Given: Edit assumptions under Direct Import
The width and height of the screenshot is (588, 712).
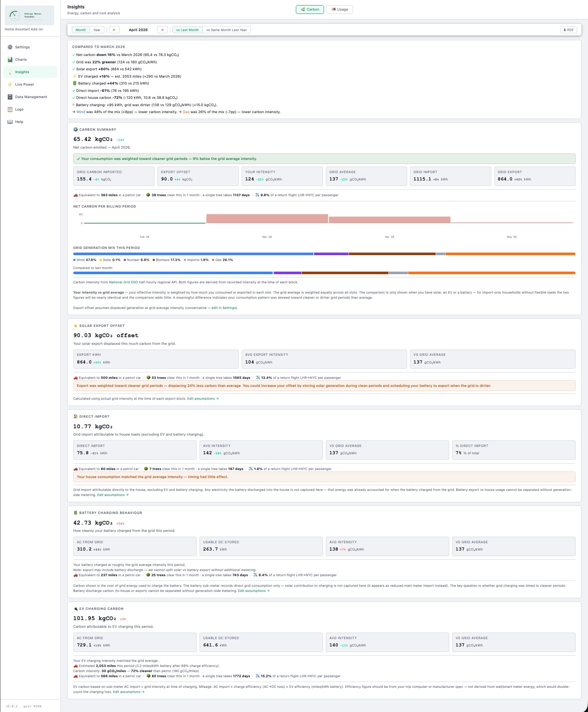Looking at the screenshot, I should pos(113,495).
